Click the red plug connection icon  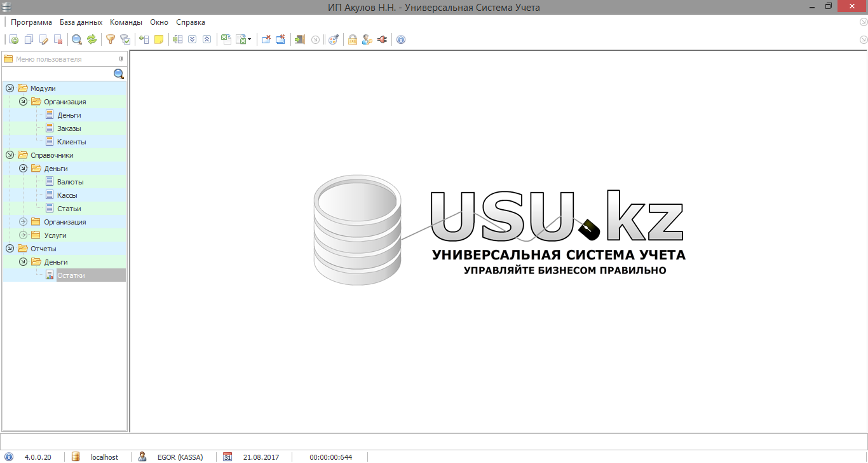point(382,39)
